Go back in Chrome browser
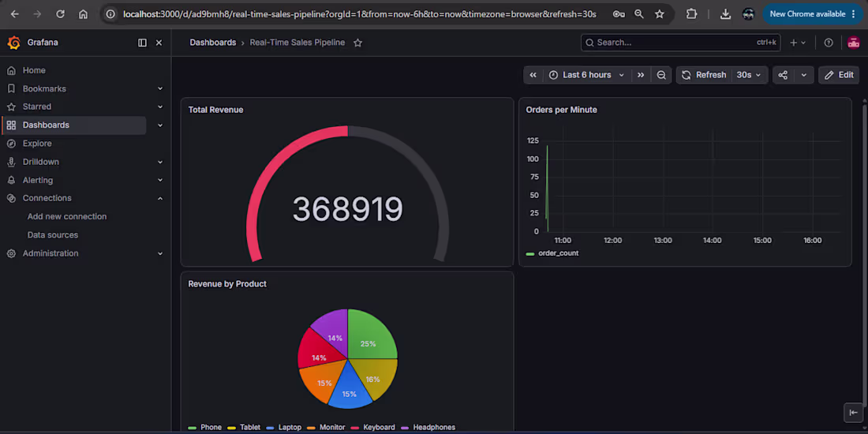This screenshot has height=434, width=868. point(15,14)
